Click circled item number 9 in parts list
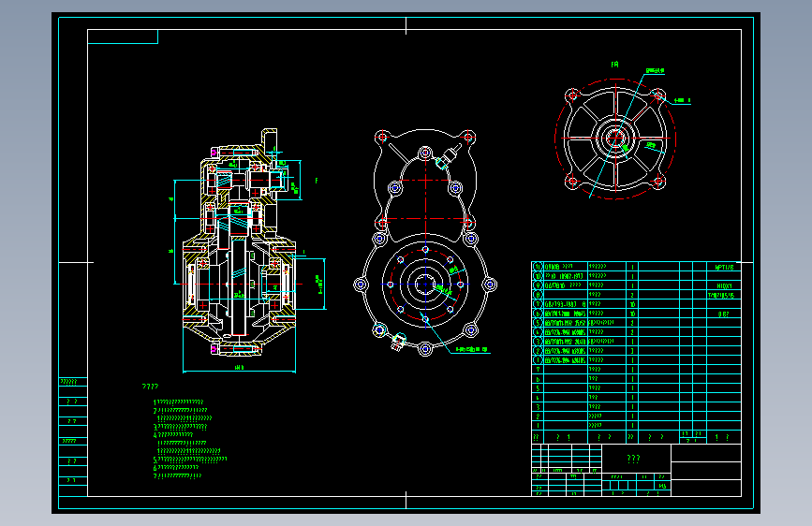 (x=538, y=285)
